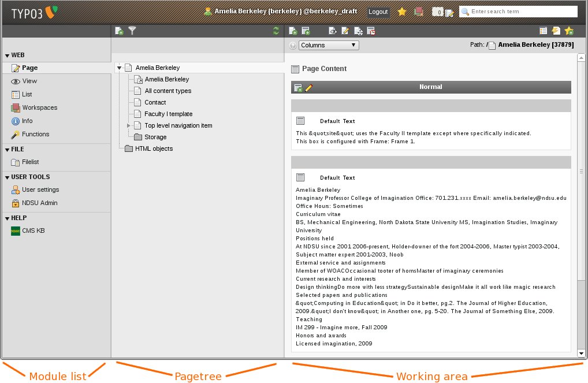Expand the Top level navigation item node

tap(129, 125)
